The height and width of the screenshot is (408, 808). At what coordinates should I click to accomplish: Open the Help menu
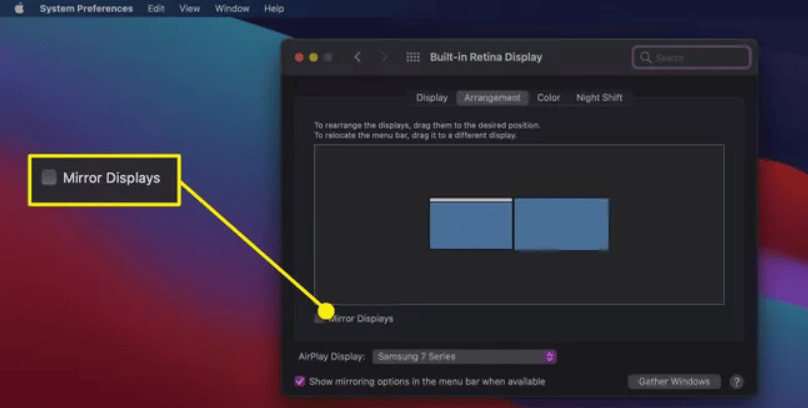[x=274, y=9]
